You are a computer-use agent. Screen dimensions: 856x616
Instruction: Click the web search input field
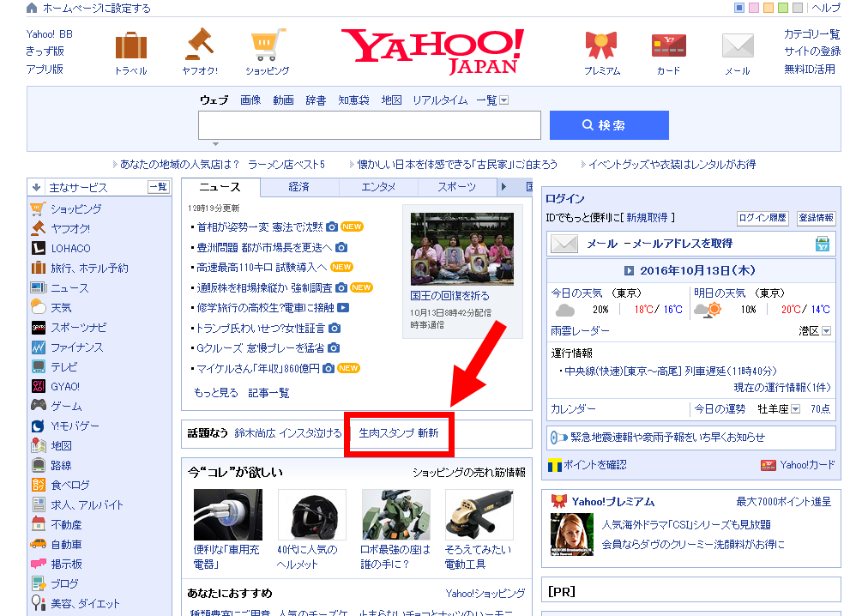(x=370, y=125)
